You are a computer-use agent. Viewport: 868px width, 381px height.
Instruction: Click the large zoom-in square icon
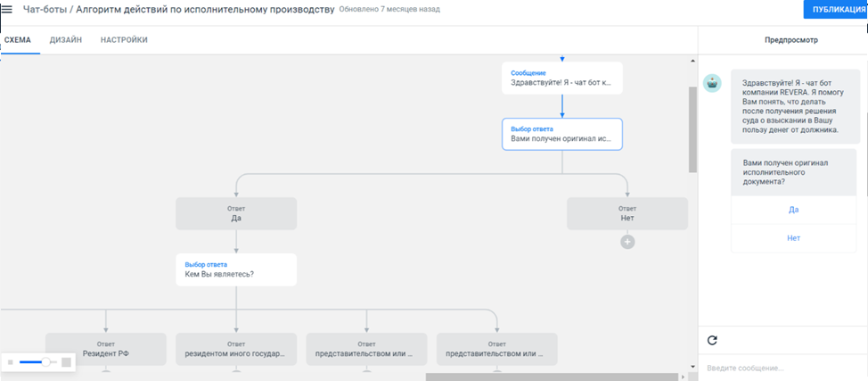tap(66, 362)
